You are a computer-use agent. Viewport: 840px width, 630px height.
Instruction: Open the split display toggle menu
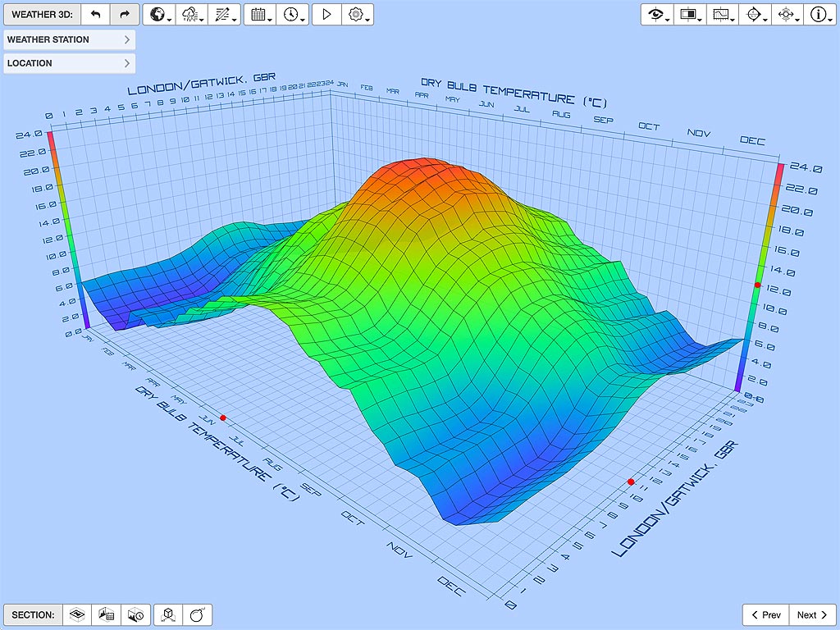click(690, 15)
